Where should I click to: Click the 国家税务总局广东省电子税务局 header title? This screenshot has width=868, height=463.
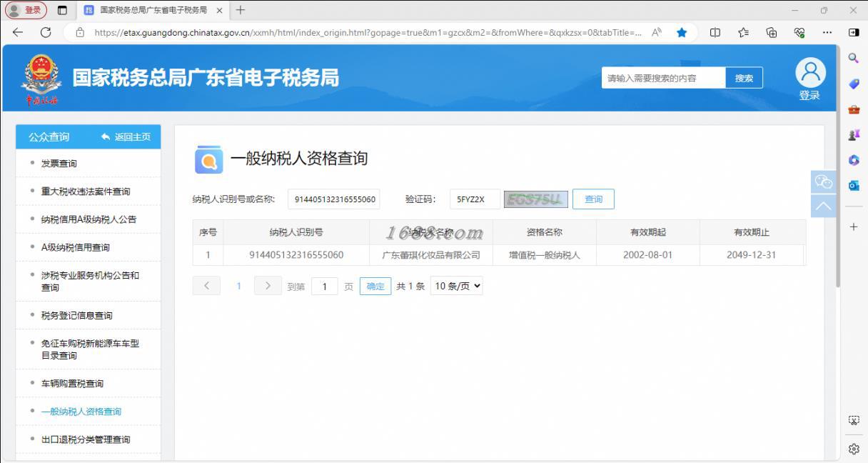click(206, 78)
